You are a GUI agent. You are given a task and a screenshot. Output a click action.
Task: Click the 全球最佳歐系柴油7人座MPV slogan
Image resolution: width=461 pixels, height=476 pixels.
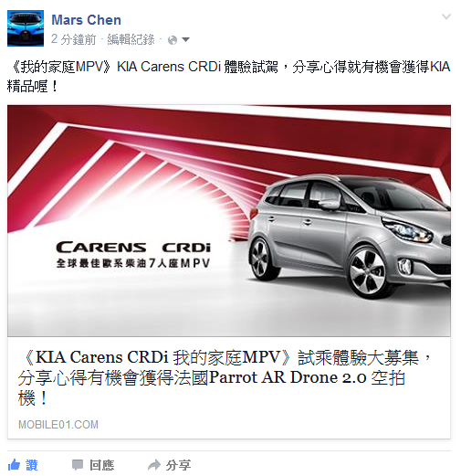click(x=133, y=263)
